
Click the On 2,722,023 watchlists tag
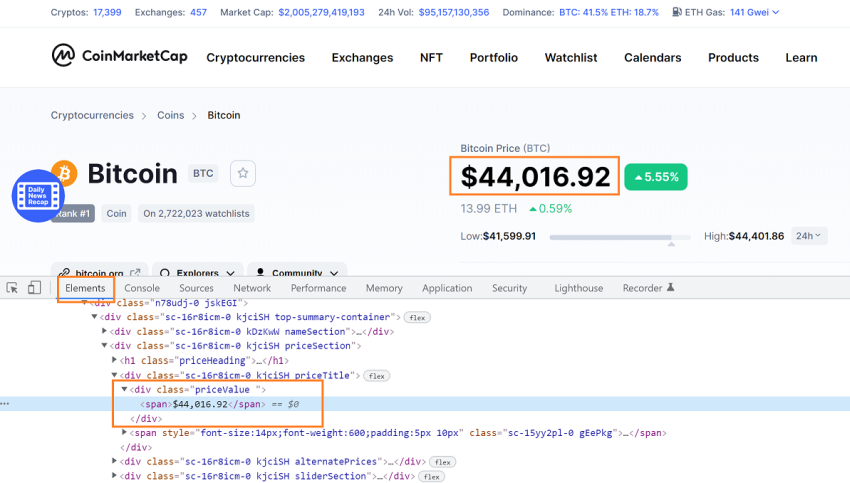[x=196, y=214]
